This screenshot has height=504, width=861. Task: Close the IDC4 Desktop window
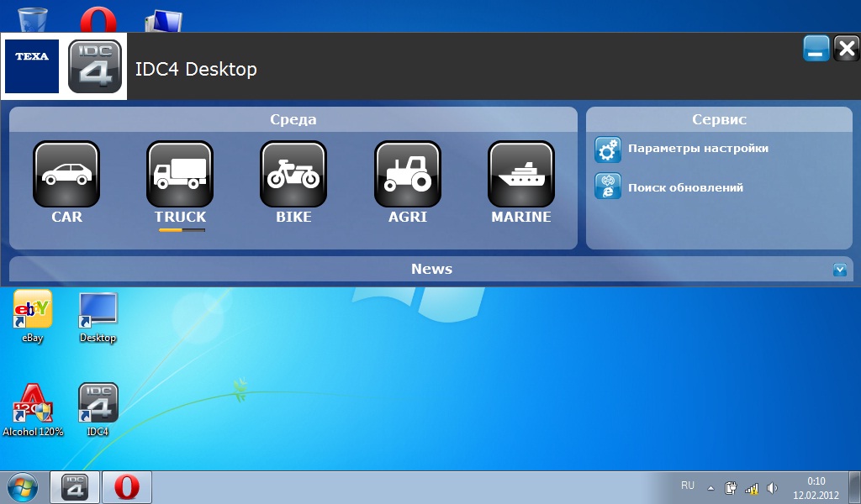point(846,48)
